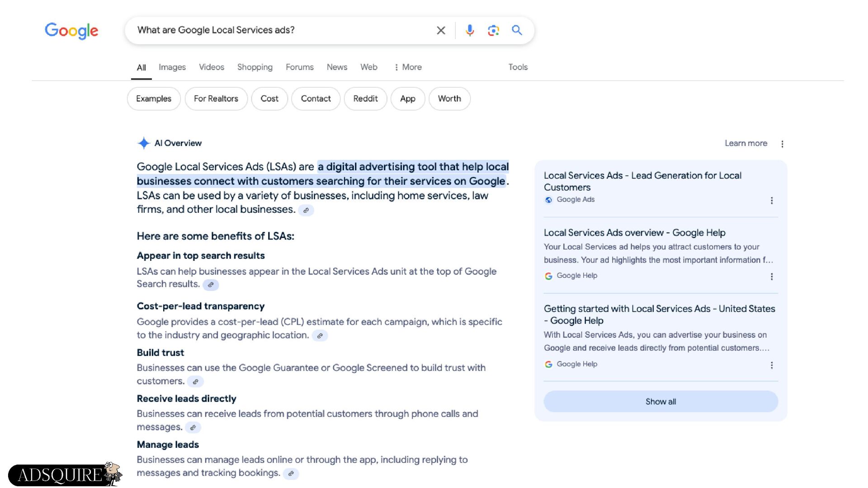Select the Reddit filter chip
This screenshot has width=868, height=488.
tap(365, 99)
